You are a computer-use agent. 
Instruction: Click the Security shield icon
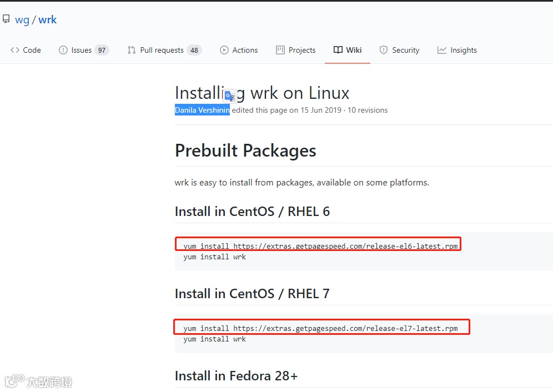(383, 50)
